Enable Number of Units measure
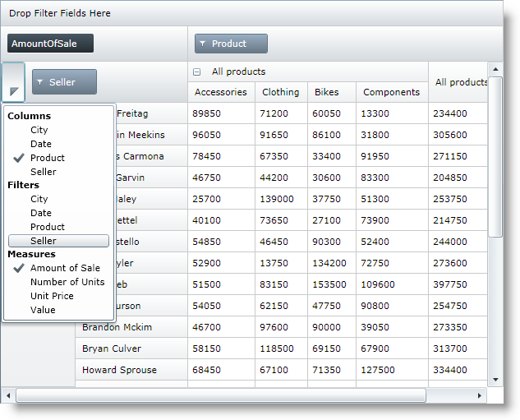This screenshot has height=420, width=520. 67,282
